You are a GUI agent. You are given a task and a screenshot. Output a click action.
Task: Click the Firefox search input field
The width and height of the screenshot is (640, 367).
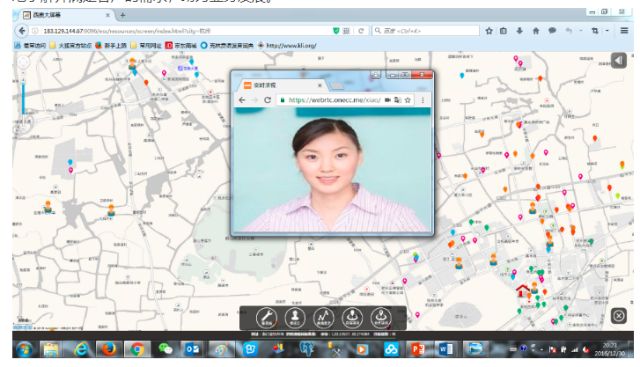(x=425, y=31)
